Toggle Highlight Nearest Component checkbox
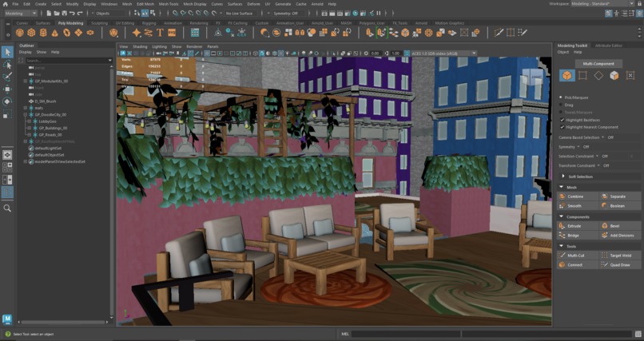 point(563,127)
